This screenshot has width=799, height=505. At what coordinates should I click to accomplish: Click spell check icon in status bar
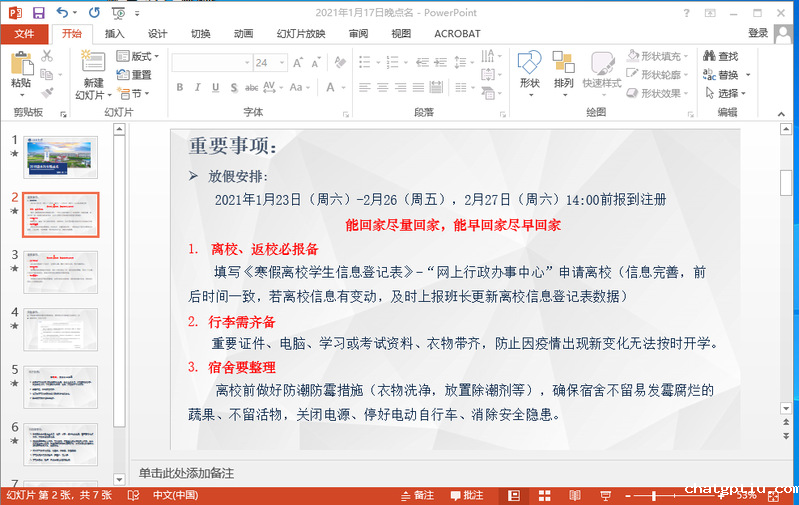coord(133,495)
